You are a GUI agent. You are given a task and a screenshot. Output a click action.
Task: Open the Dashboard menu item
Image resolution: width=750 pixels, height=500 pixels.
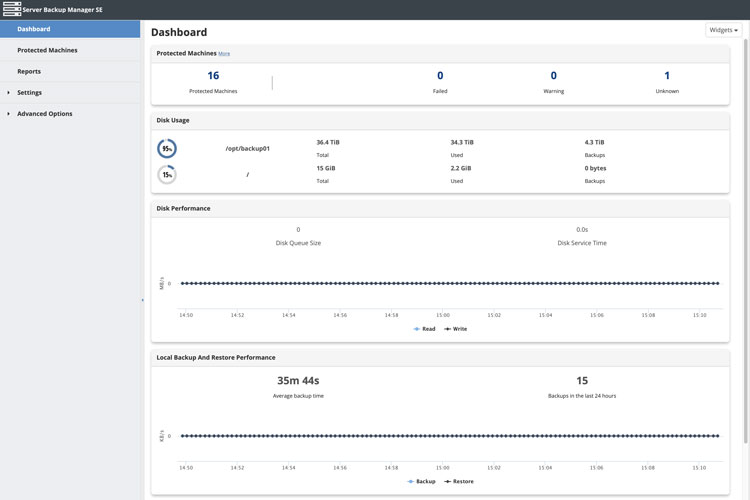[x=70, y=29]
